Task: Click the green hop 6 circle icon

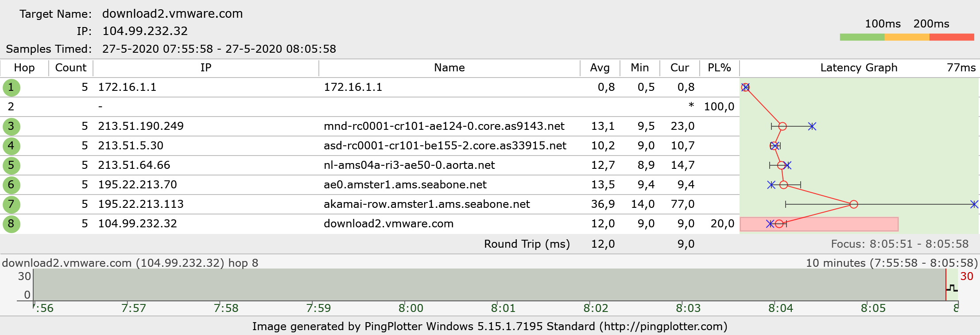Action: tap(11, 185)
